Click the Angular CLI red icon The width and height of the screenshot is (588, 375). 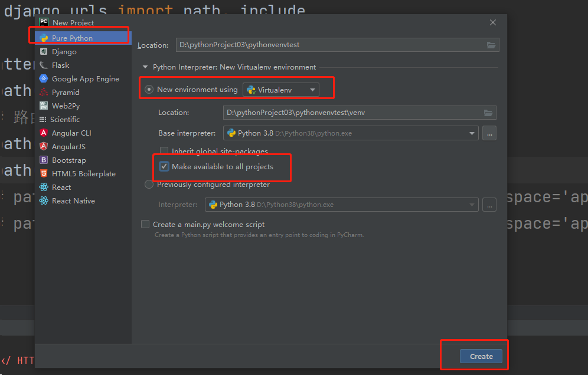(44, 133)
